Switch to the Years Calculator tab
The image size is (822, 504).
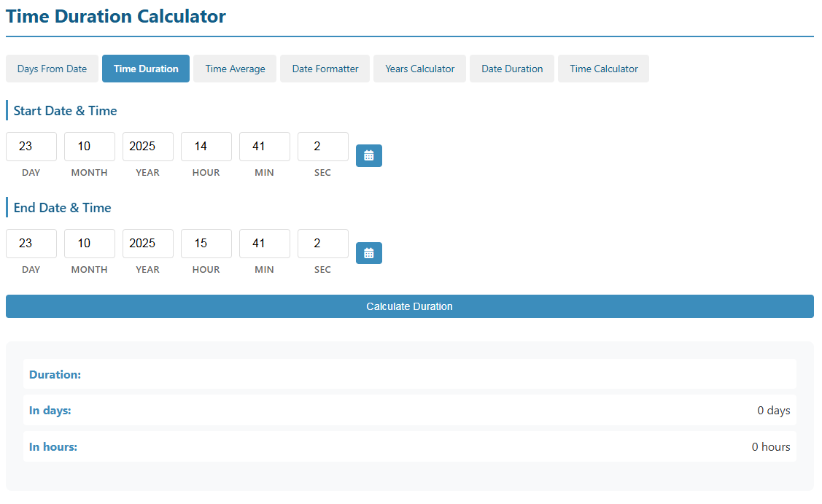pos(419,69)
